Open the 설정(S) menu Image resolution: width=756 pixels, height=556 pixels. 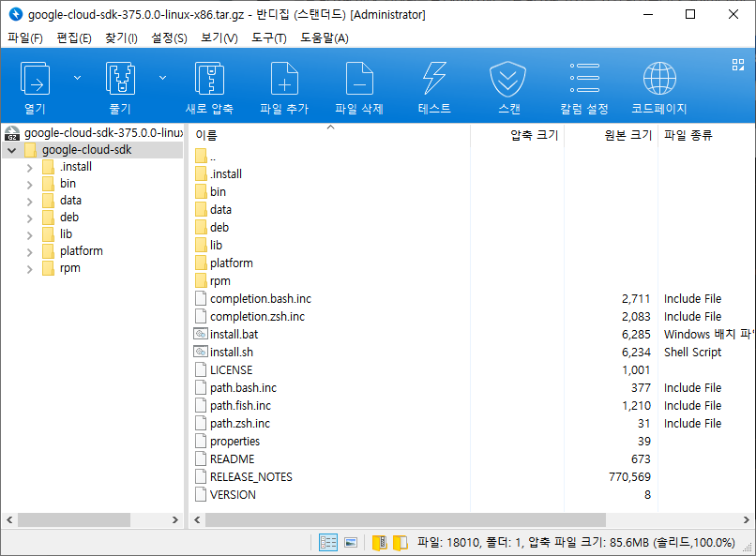coord(169,38)
